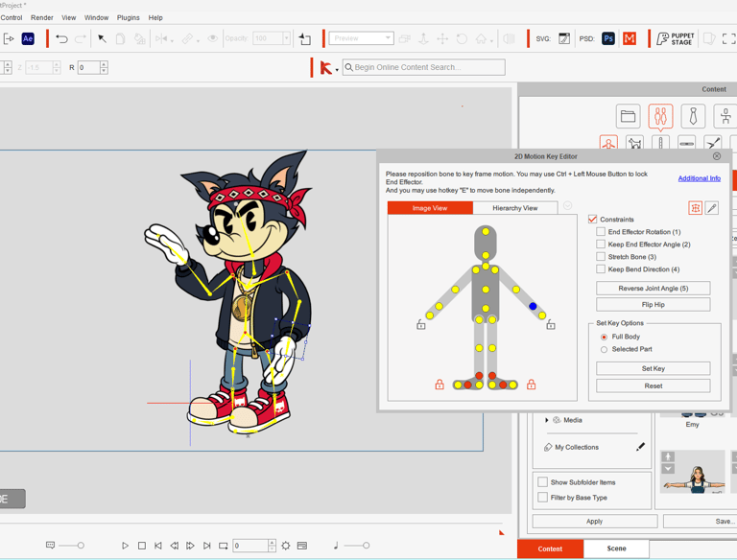Open the Additional Info link

[x=699, y=178]
